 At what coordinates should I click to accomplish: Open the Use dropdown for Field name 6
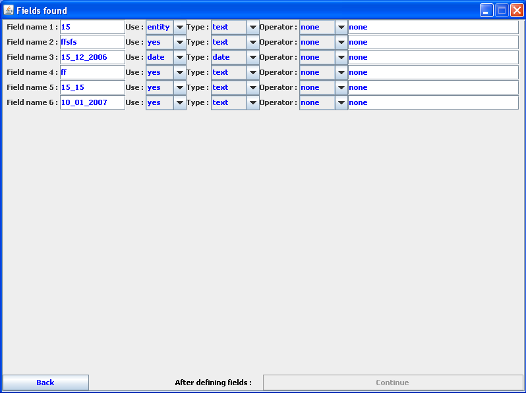point(166,103)
